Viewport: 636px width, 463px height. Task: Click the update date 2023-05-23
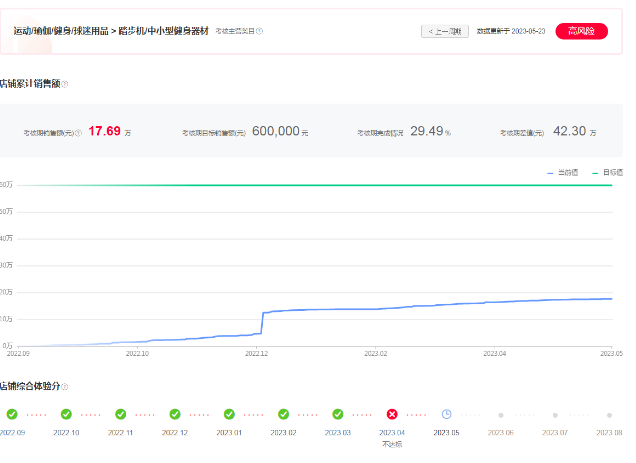point(528,31)
